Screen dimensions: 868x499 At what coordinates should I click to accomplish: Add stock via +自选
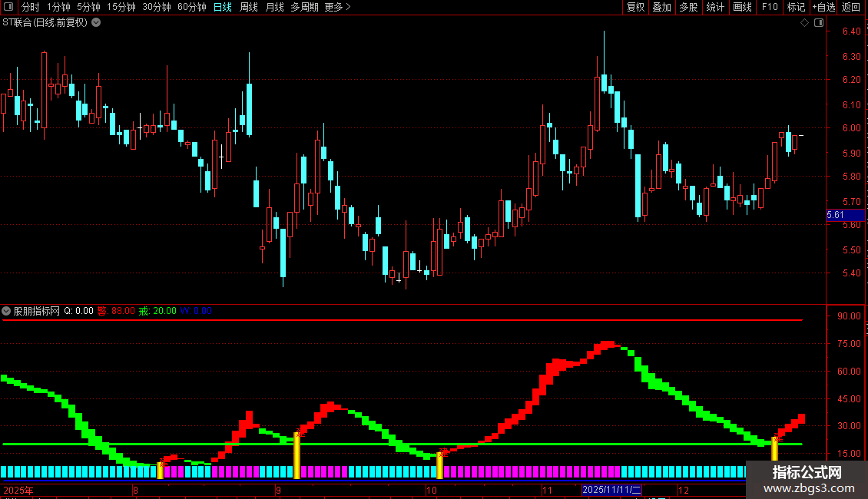(x=823, y=7)
